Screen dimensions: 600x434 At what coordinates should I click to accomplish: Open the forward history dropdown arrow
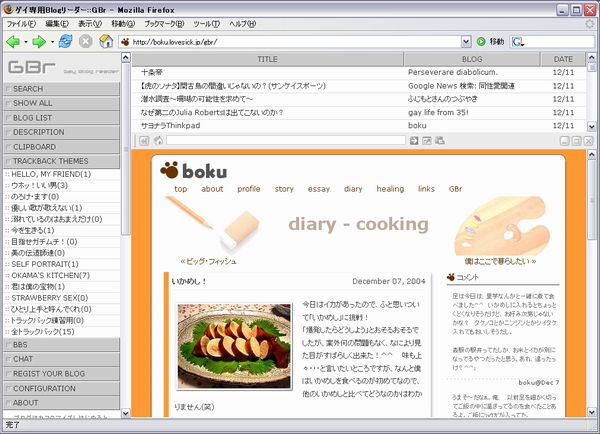click(52, 41)
